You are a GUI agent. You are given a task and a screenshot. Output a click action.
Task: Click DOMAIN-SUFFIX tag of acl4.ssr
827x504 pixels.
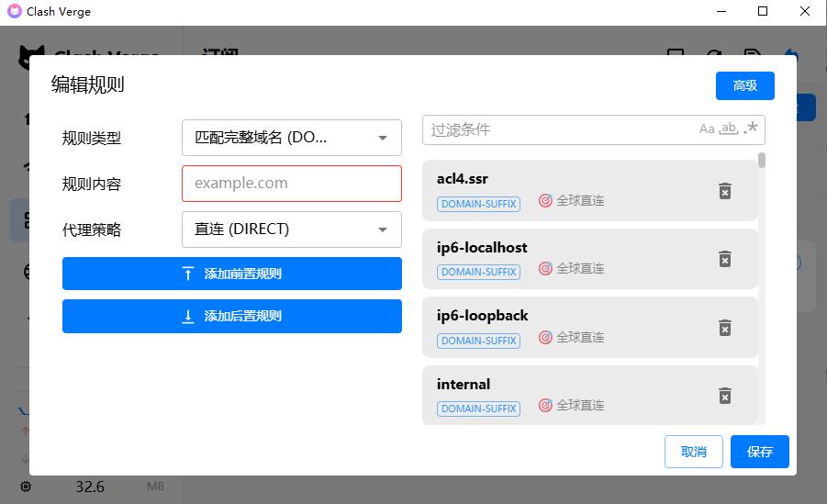(478, 204)
